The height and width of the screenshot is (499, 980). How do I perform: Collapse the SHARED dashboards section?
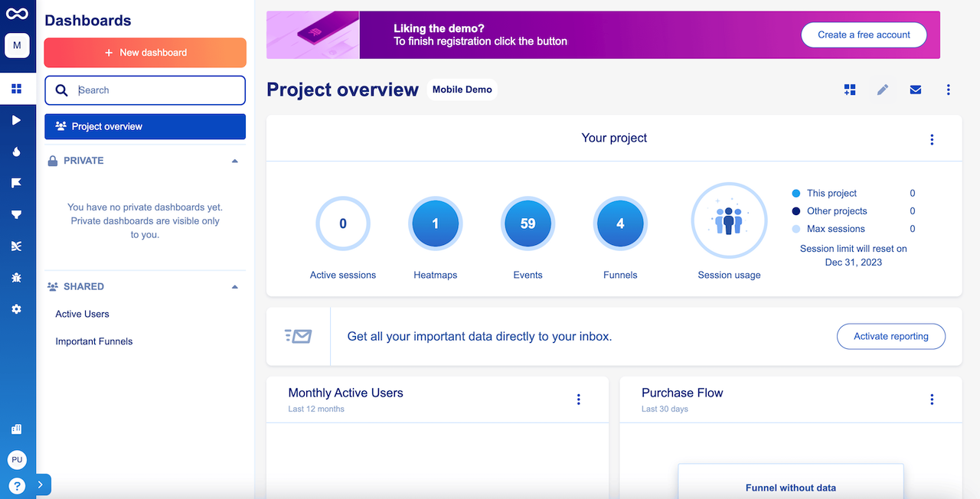coord(235,286)
